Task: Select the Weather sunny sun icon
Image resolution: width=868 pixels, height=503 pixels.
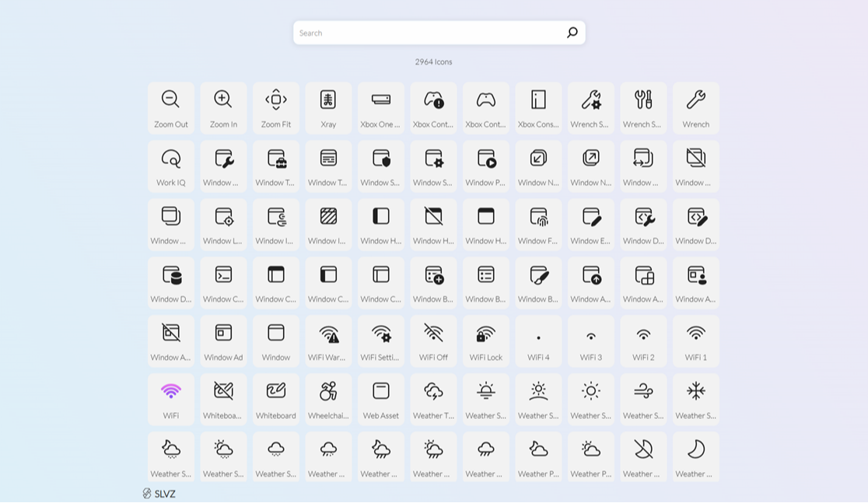Action: (x=590, y=400)
